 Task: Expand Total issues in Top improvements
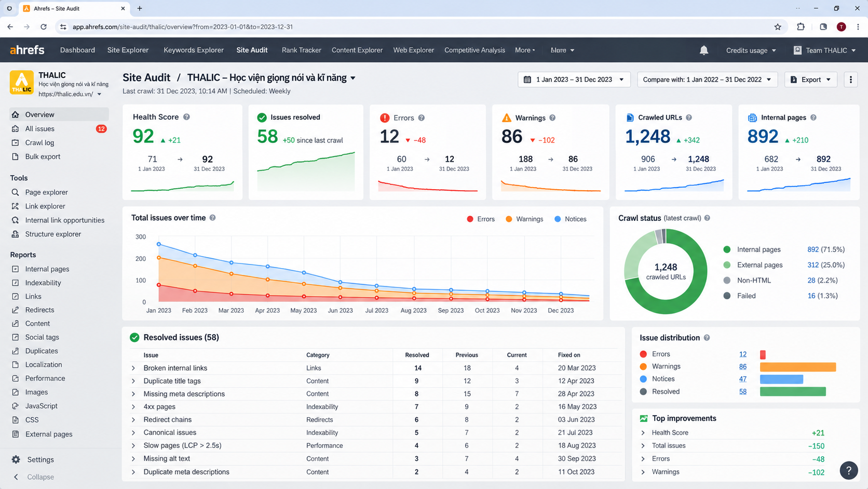(x=643, y=446)
